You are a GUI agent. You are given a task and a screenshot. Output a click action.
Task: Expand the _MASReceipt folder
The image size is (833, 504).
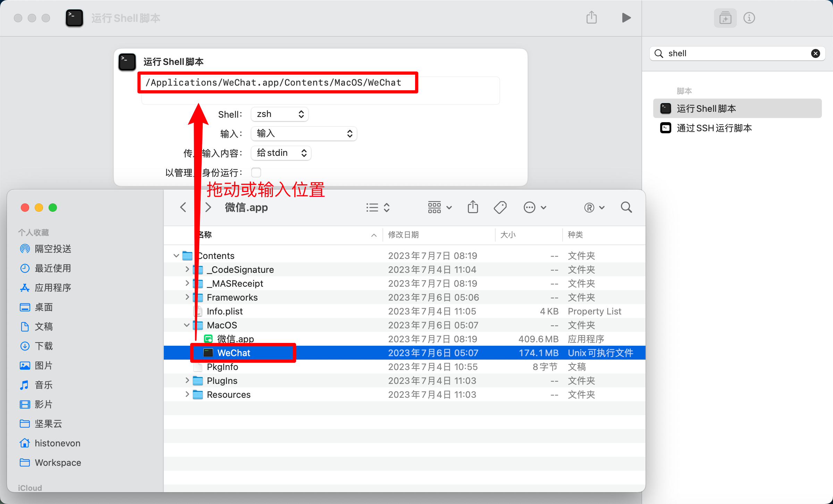[187, 283]
